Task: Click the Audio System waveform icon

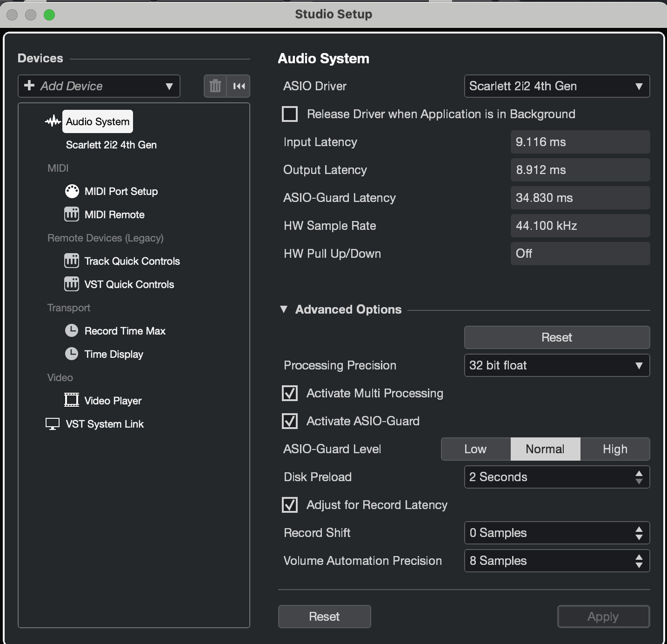Action: (x=53, y=121)
